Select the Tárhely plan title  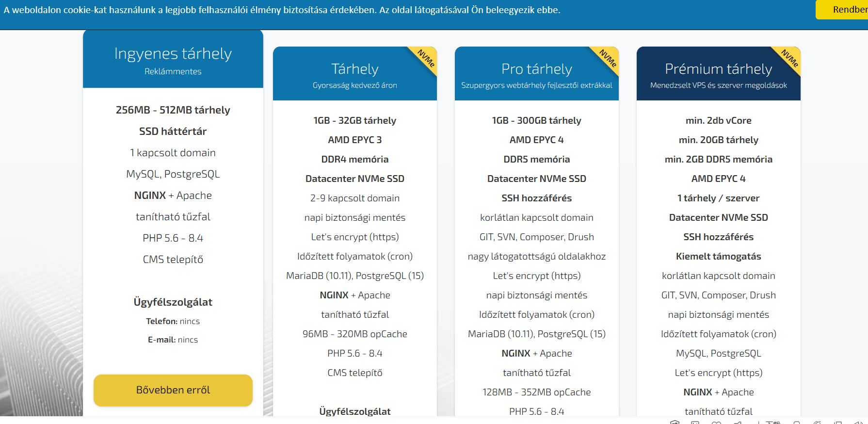(354, 69)
